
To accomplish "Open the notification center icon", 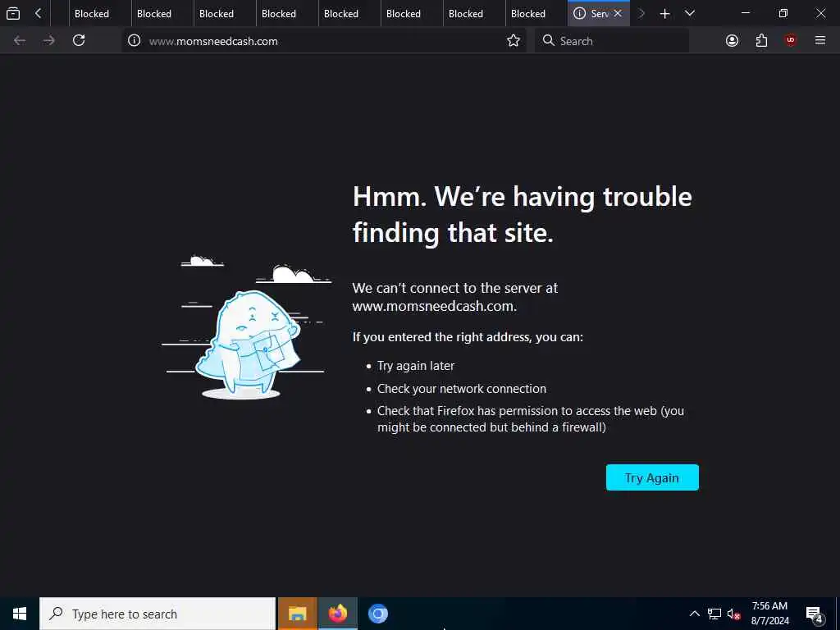I will 815,614.
